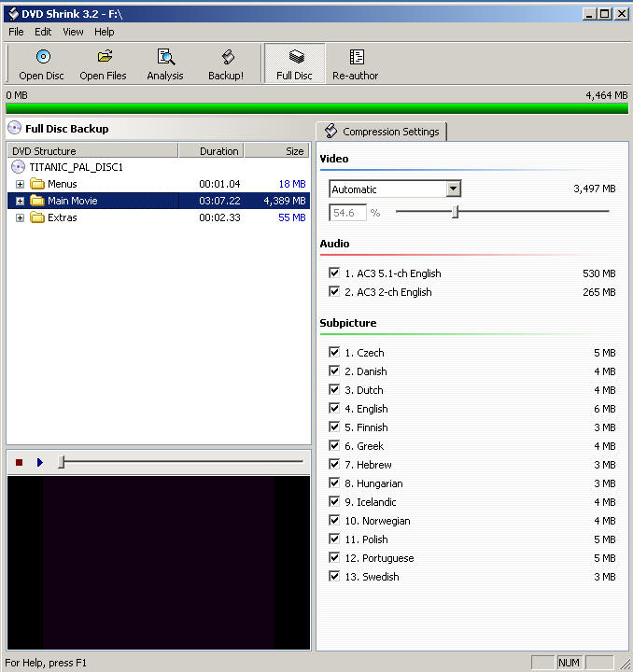Click the Full Disc Backup disc icon
This screenshot has height=672, width=633.
pos(15,128)
